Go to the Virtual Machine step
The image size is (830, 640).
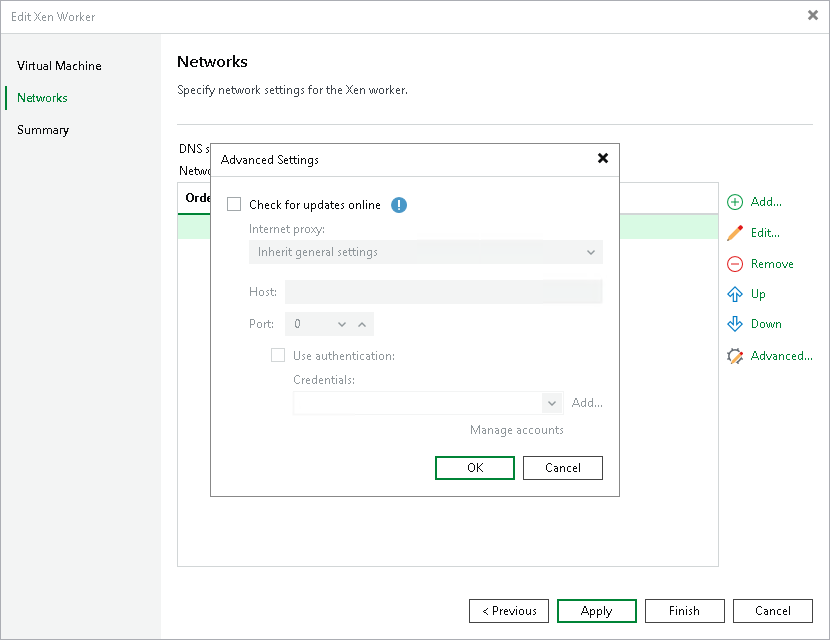pos(59,66)
